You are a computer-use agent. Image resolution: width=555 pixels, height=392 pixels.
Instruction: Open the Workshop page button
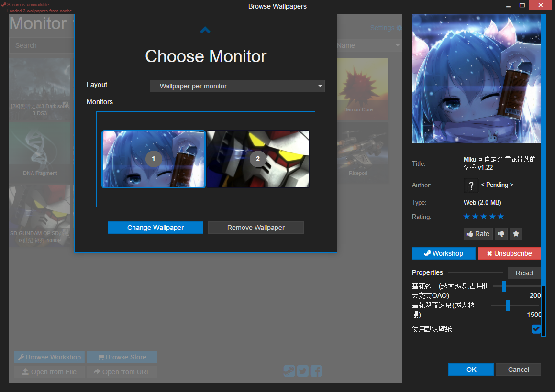pyautogui.click(x=444, y=253)
